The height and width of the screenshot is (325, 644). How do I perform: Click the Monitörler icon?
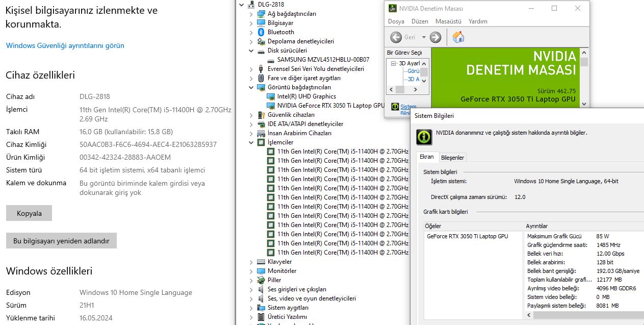(x=261, y=271)
